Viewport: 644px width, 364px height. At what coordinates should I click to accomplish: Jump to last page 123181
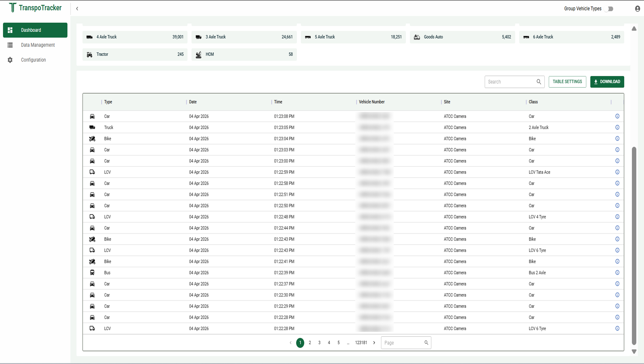[x=361, y=343]
